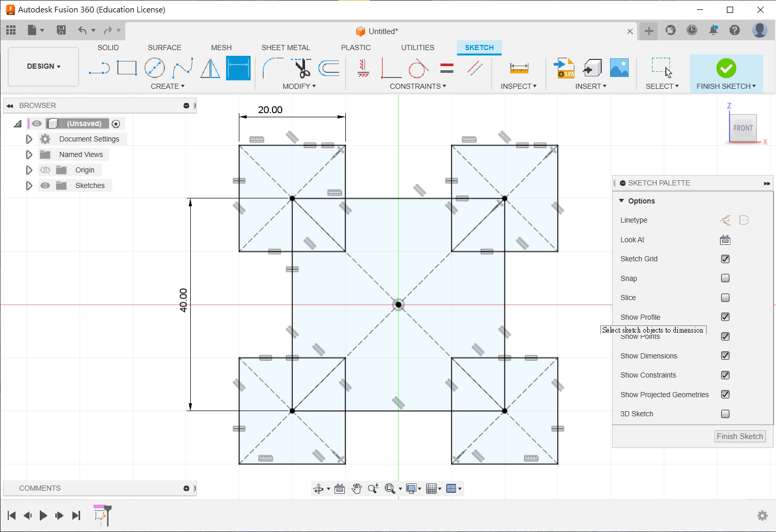Enable the Snap checkbox
Viewport: 776px width, 532px height.
pyautogui.click(x=725, y=278)
